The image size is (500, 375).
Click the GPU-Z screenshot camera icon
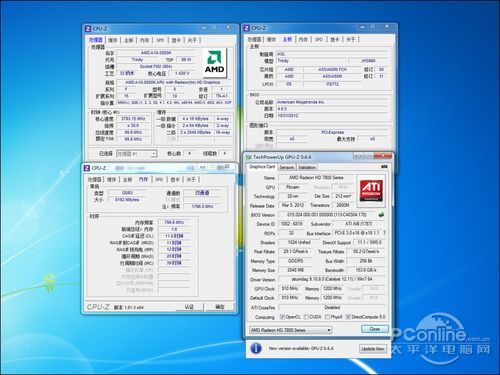pos(384,167)
